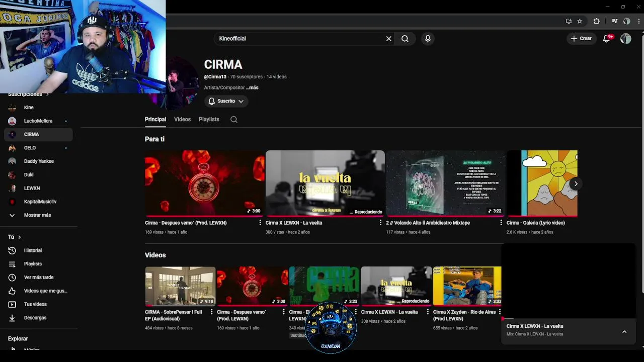Expand channel description with ...más
644x362 pixels.
click(252, 87)
